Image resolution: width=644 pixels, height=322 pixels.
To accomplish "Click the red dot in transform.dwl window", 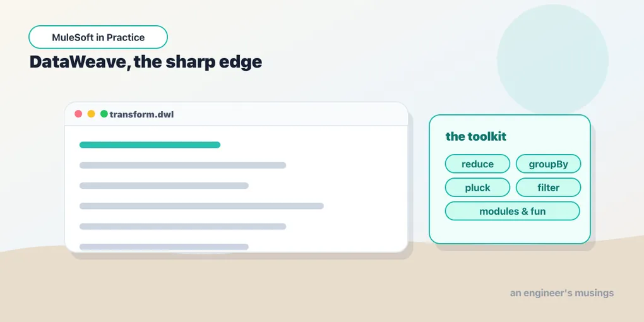I will pyautogui.click(x=78, y=114).
